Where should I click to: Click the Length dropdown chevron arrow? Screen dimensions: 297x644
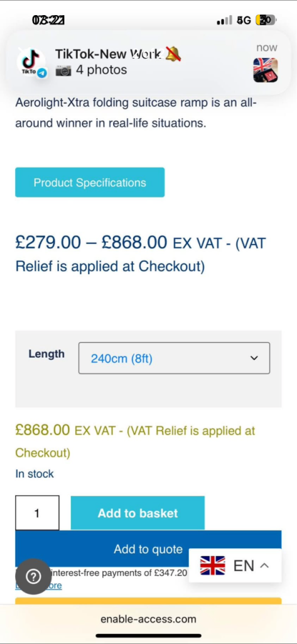[254, 358]
